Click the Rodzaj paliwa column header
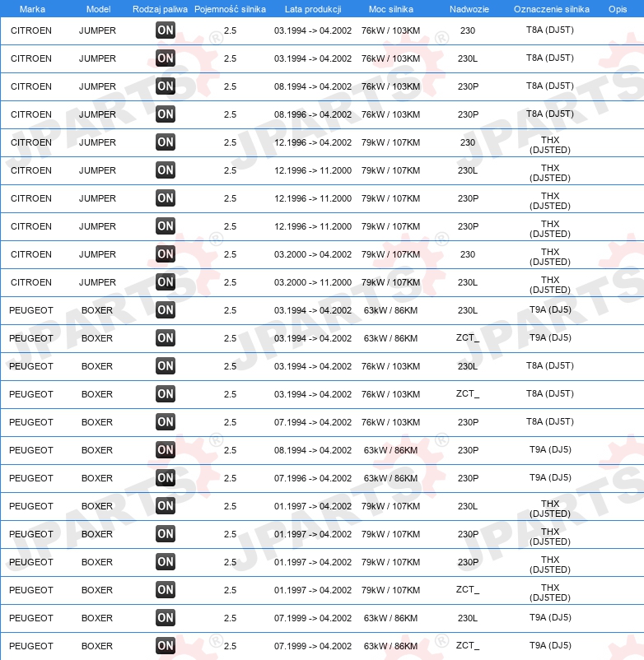The width and height of the screenshot is (644, 660). [160, 9]
